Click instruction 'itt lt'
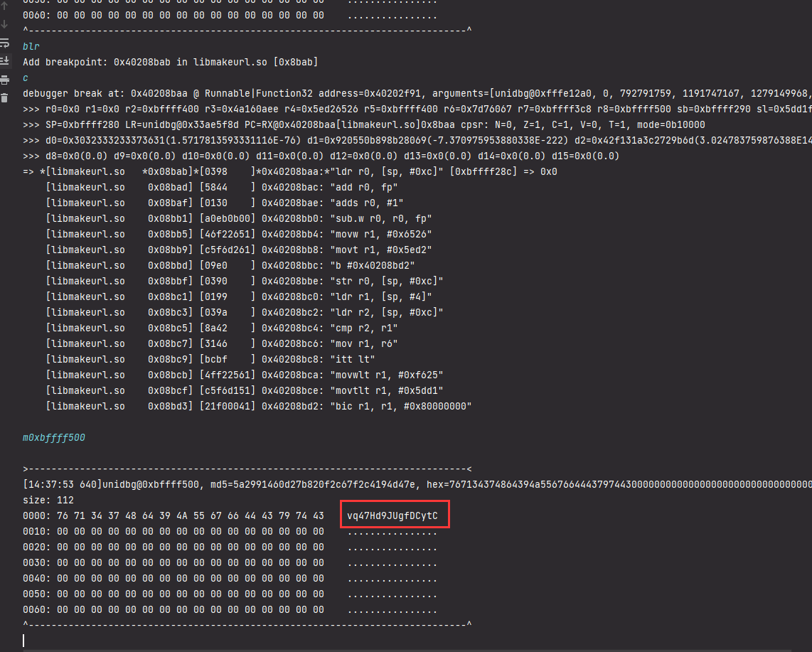Image resolution: width=812 pixels, height=652 pixels. [352, 359]
